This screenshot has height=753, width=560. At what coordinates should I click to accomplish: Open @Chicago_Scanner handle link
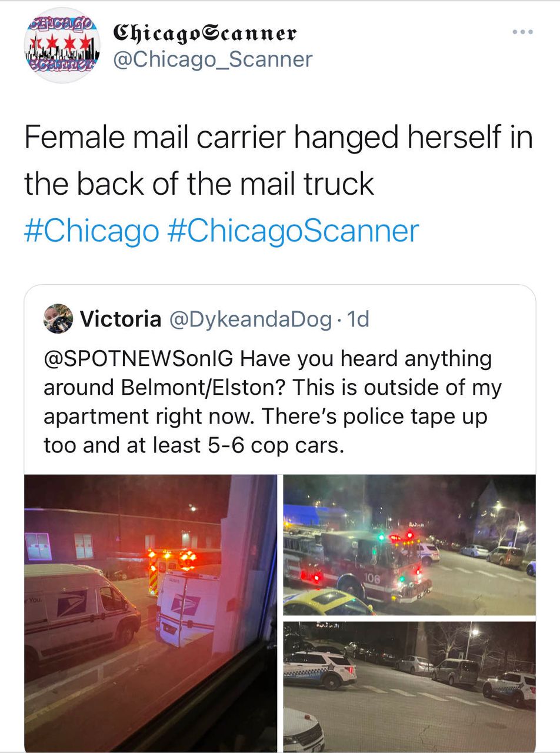click(x=212, y=59)
